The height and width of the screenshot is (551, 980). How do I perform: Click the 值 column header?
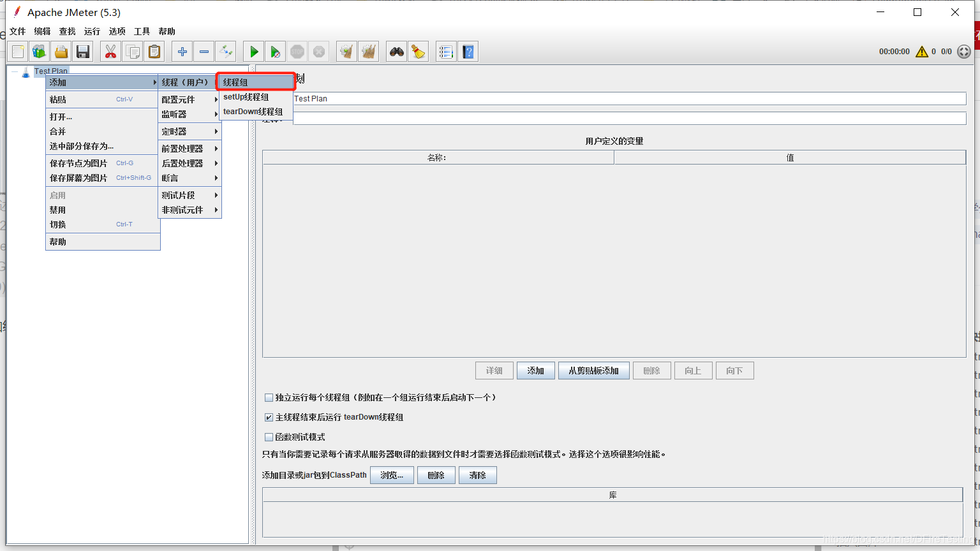pyautogui.click(x=790, y=158)
